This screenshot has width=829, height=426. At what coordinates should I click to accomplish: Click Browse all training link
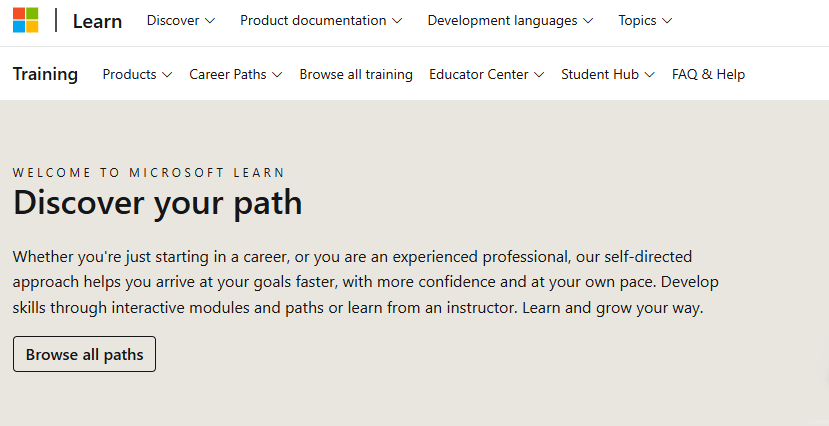pyautogui.click(x=356, y=74)
